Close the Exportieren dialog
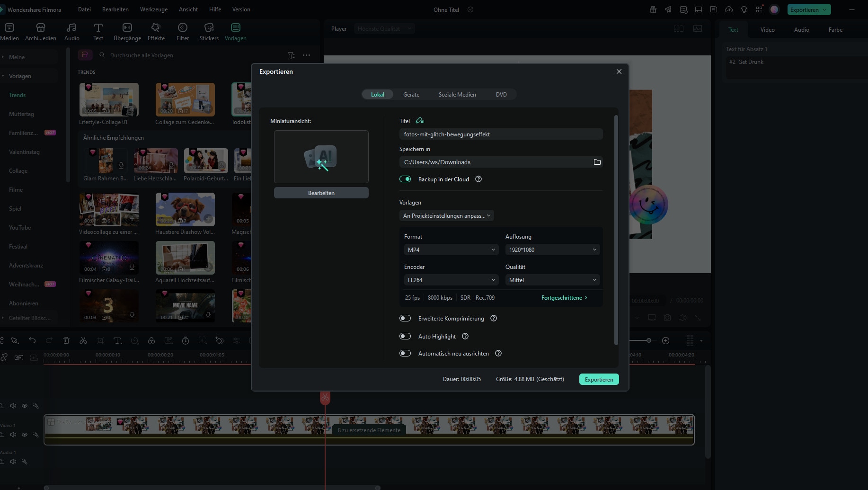Screen dimensions: 868x490 [x=619, y=71]
